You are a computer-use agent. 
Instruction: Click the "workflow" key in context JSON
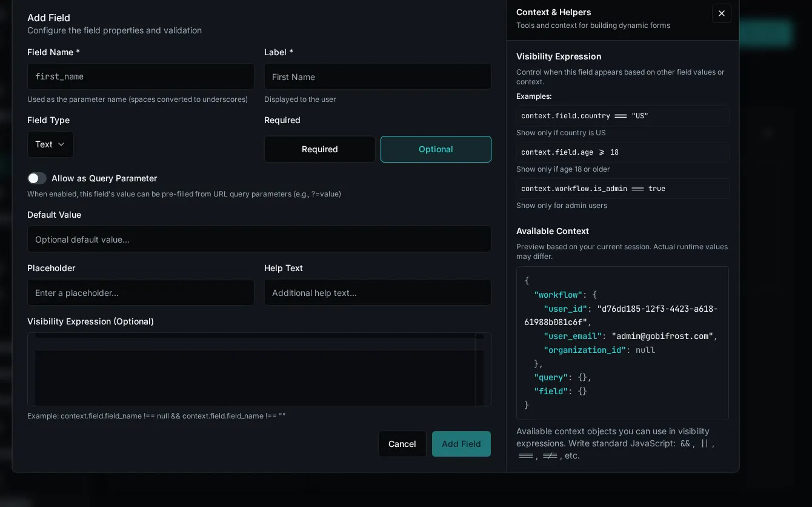pos(557,295)
